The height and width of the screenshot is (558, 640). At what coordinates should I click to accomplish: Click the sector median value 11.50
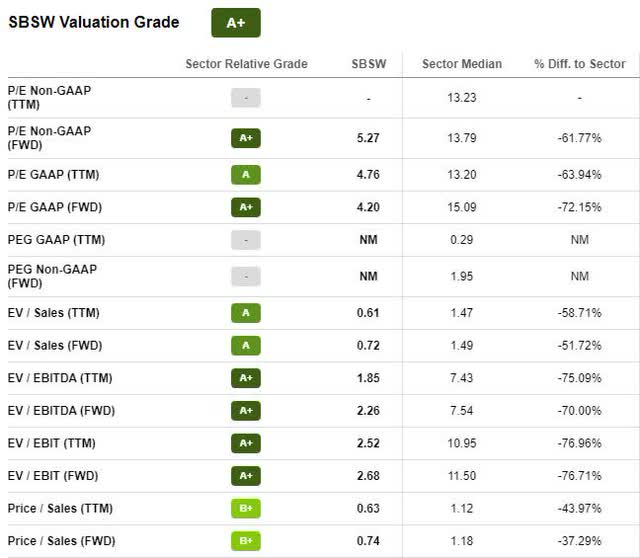tap(462, 476)
